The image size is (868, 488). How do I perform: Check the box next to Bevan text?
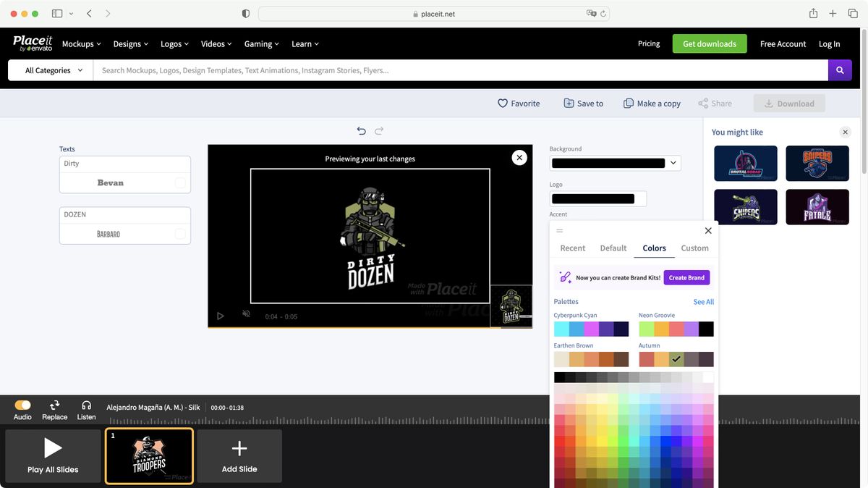click(x=178, y=182)
